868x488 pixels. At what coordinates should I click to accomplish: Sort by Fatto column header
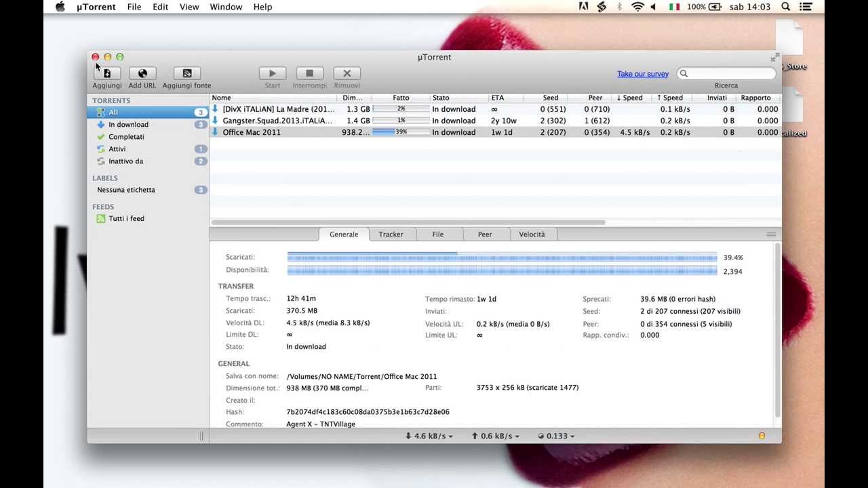point(401,98)
